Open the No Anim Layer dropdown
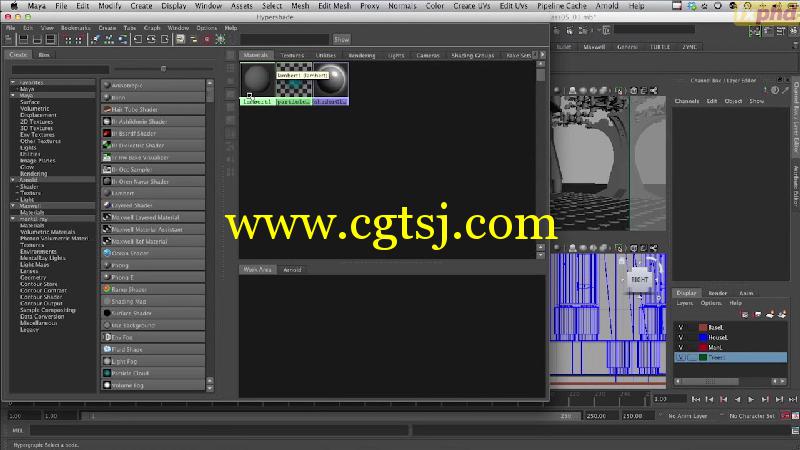 point(687,416)
